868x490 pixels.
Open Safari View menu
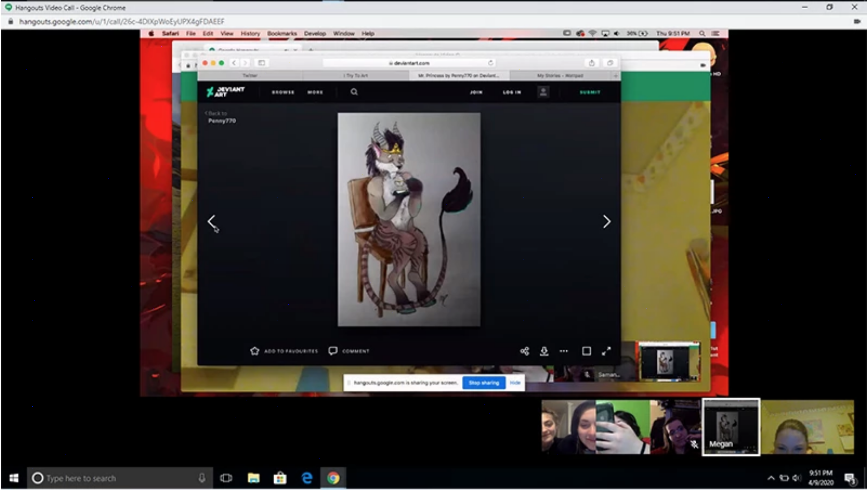[227, 33]
